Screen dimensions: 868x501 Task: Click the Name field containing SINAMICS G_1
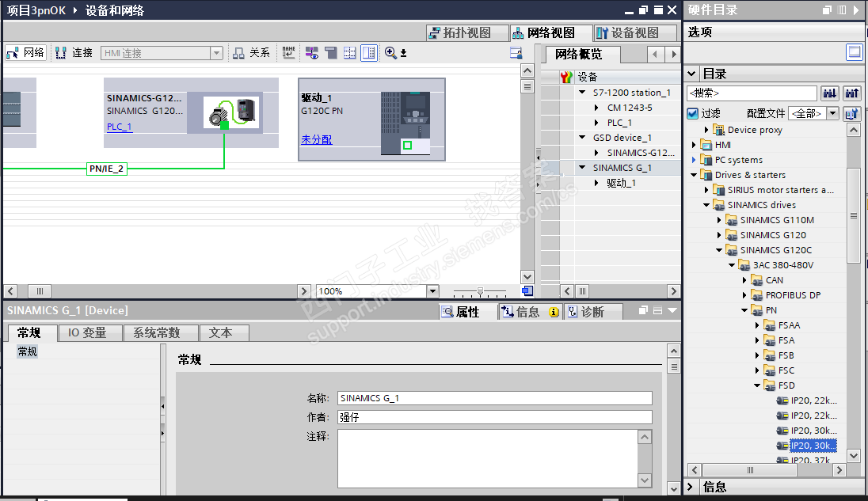pos(494,398)
